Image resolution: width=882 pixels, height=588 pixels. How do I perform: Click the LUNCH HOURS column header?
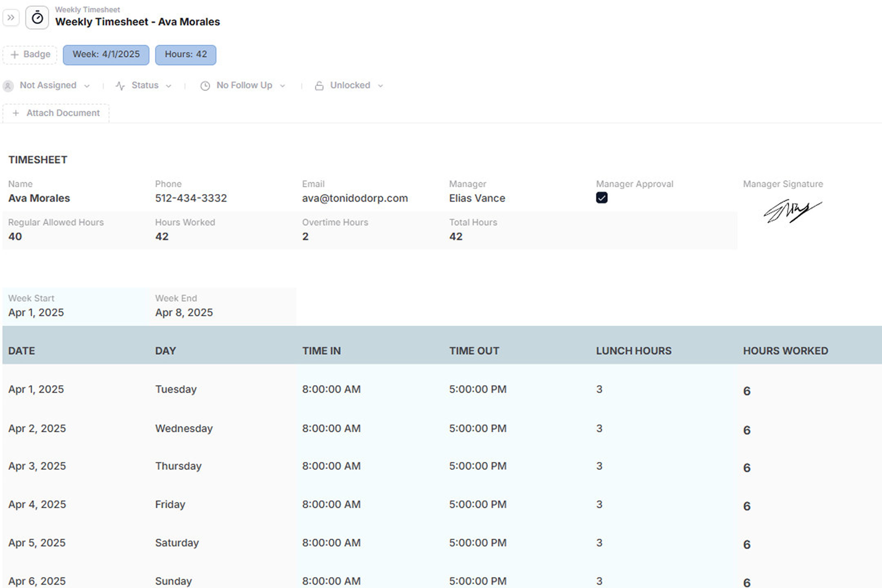633,351
